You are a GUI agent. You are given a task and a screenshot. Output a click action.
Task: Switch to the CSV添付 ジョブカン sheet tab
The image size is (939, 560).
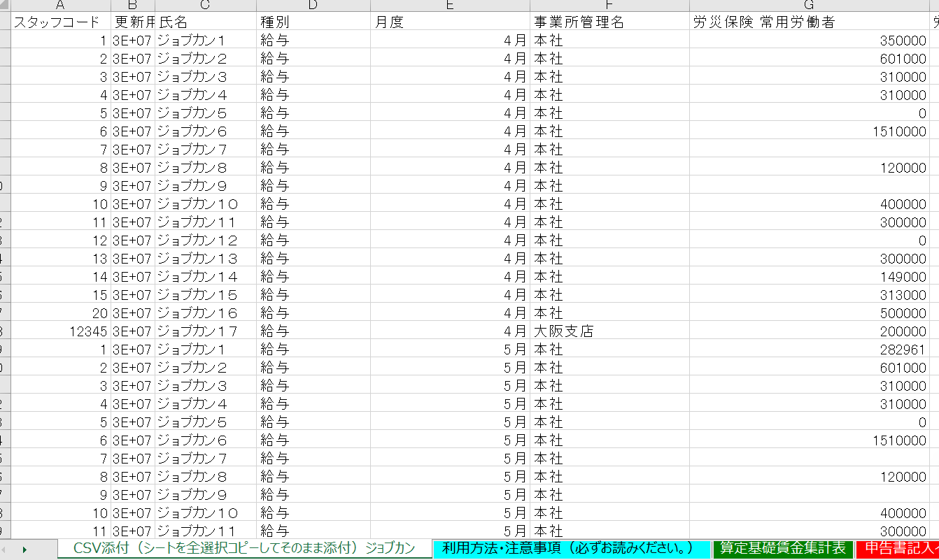click(x=244, y=548)
